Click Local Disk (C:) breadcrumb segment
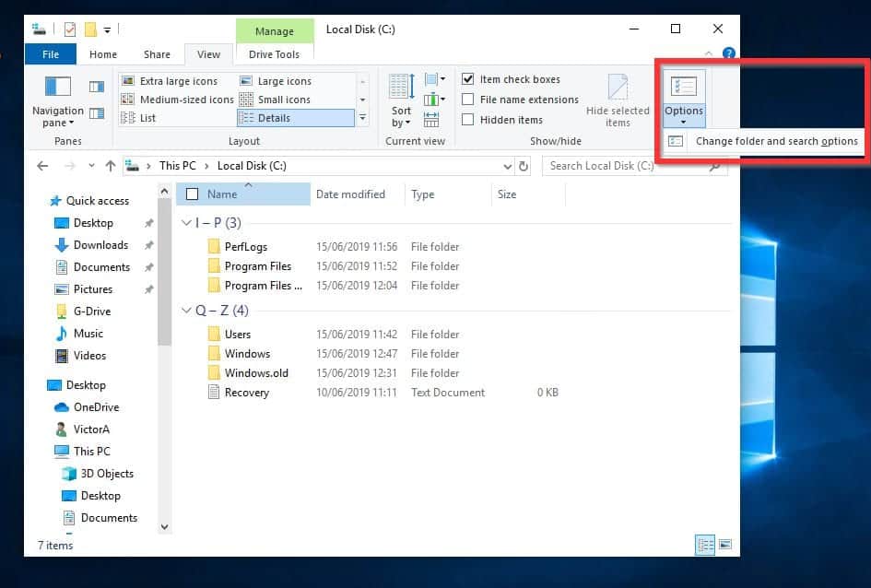 click(x=252, y=166)
